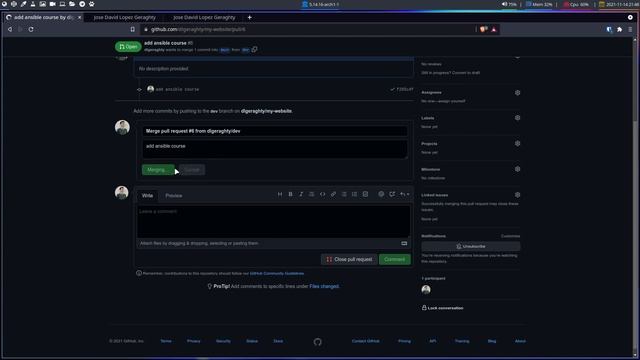Switch to the Preview tab
This screenshot has height=360, width=640.
point(173,196)
